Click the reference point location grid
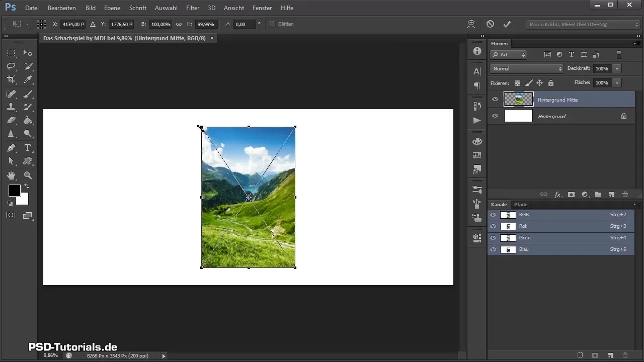The image size is (644, 362). tap(41, 24)
